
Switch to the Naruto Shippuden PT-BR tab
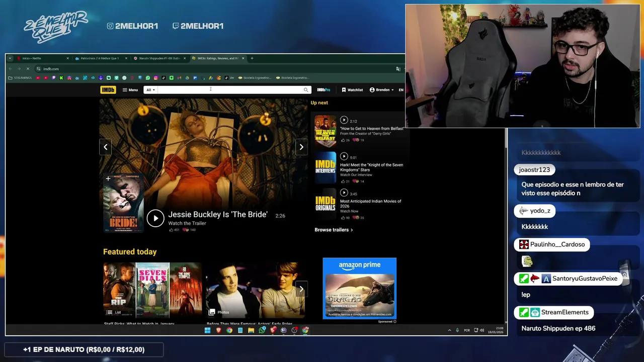click(x=159, y=58)
